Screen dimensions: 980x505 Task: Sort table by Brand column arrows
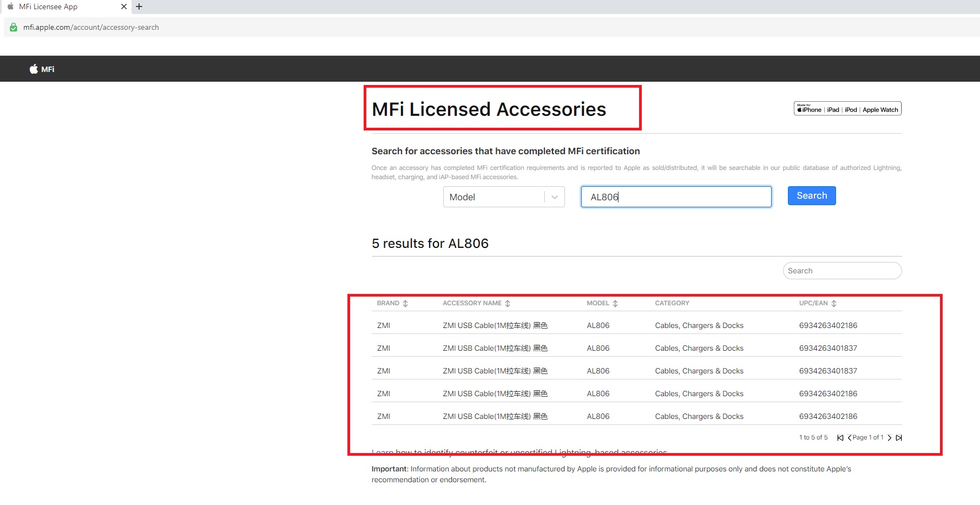tap(405, 304)
